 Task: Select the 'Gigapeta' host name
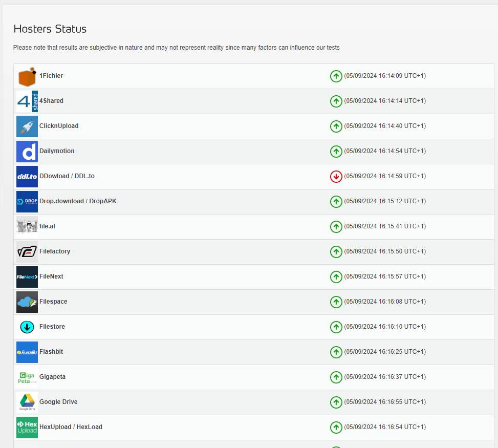[52, 377]
